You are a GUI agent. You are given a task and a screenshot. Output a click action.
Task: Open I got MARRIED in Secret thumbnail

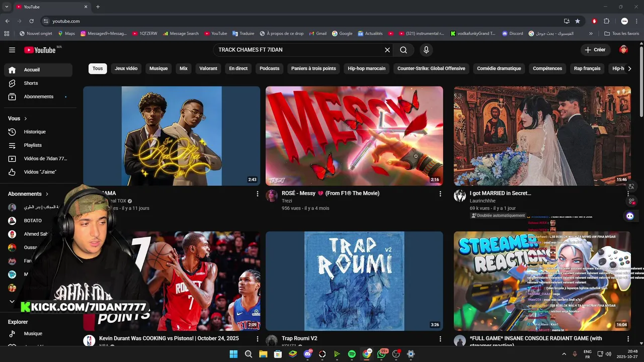pos(542,136)
